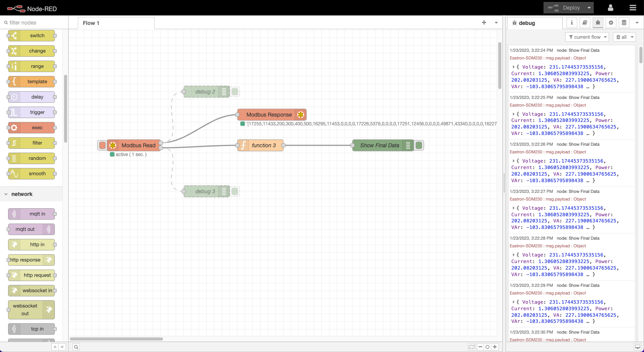Toggle the flow navigator map

point(471,347)
